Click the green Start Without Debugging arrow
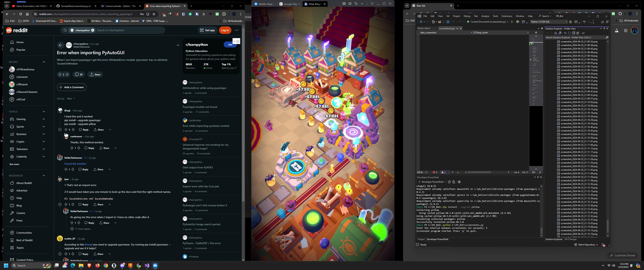The height and width of the screenshot is (270, 644). pyautogui.click(x=512, y=22)
